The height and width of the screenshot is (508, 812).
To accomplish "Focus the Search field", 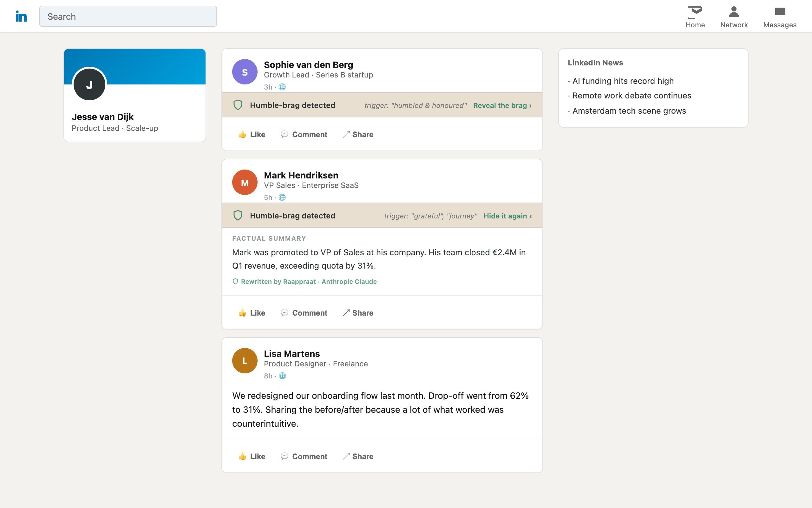I will click(x=128, y=16).
